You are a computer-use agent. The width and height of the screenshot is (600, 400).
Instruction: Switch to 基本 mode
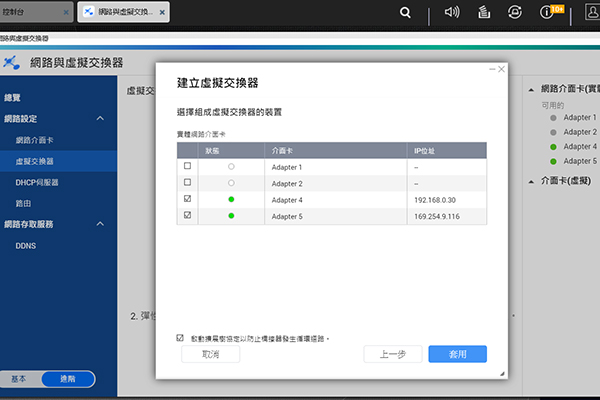tap(18, 379)
